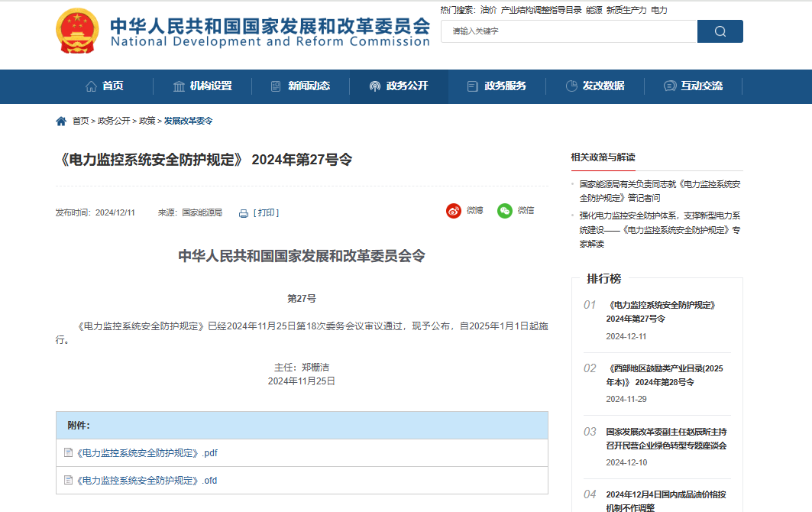
Task: Click the 附件: header row
Action: coord(302,426)
